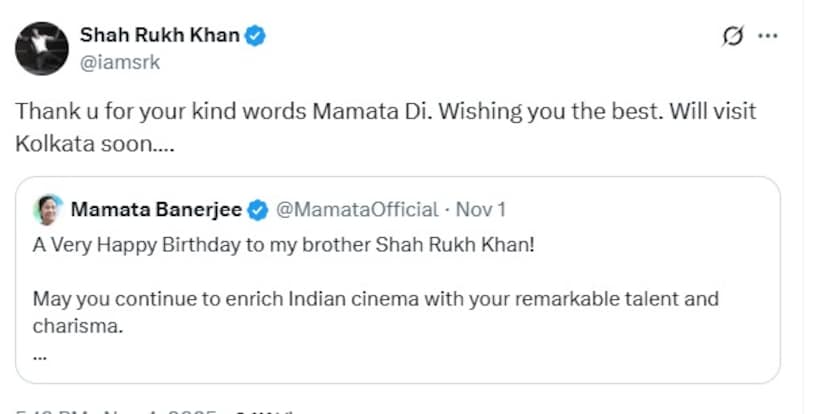The image size is (827, 414).
Task: Click the Grok explain-post icon
Action: coord(732,37)
